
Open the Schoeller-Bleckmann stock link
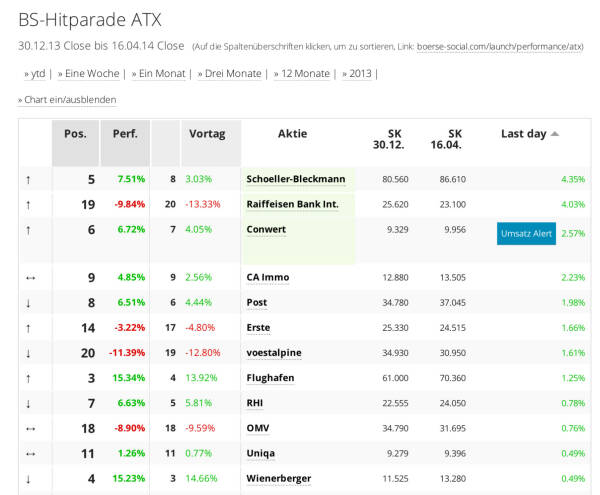point(295,179)
